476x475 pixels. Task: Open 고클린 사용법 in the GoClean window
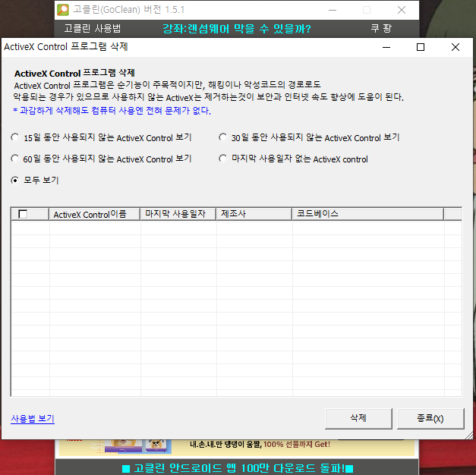93,29
